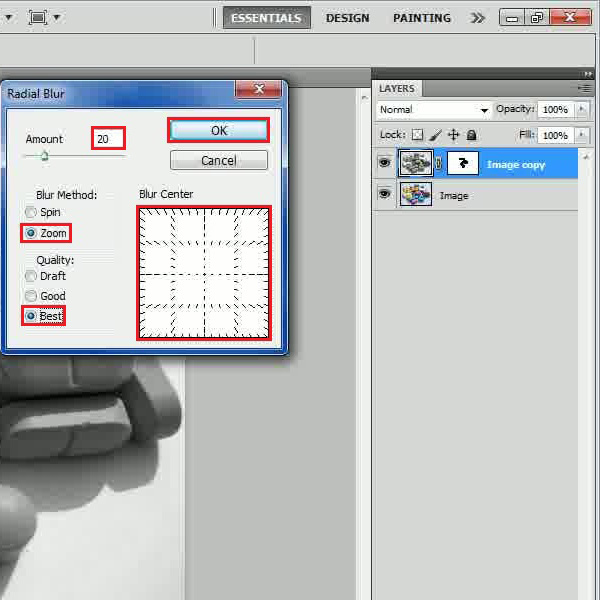Screen dimensions: 600x600
Task: Select the Spin blur method
Action: tap(43, 212)
